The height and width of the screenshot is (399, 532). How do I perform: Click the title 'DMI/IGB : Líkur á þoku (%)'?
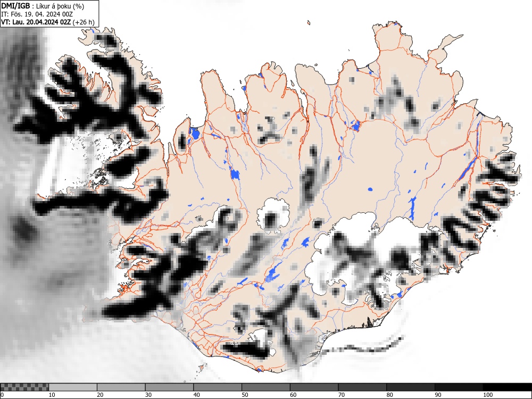(43, 6)
